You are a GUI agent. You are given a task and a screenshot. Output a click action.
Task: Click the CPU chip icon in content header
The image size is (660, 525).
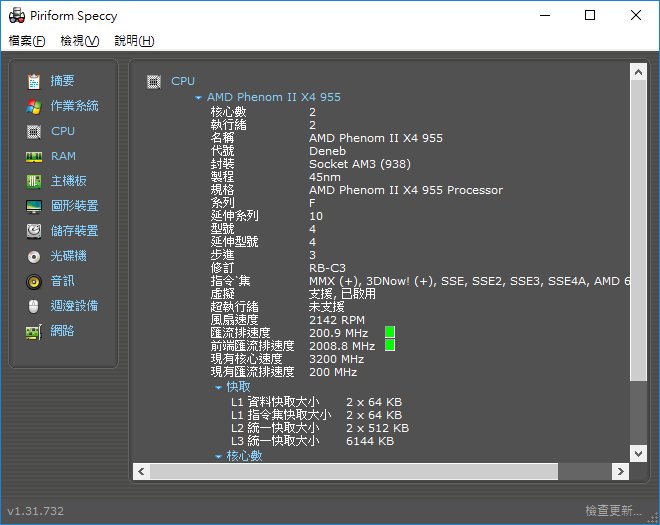pos(154,82)
